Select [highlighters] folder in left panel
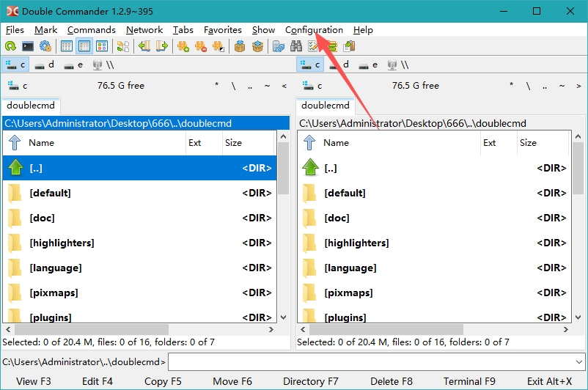 (x=139, y=243)
